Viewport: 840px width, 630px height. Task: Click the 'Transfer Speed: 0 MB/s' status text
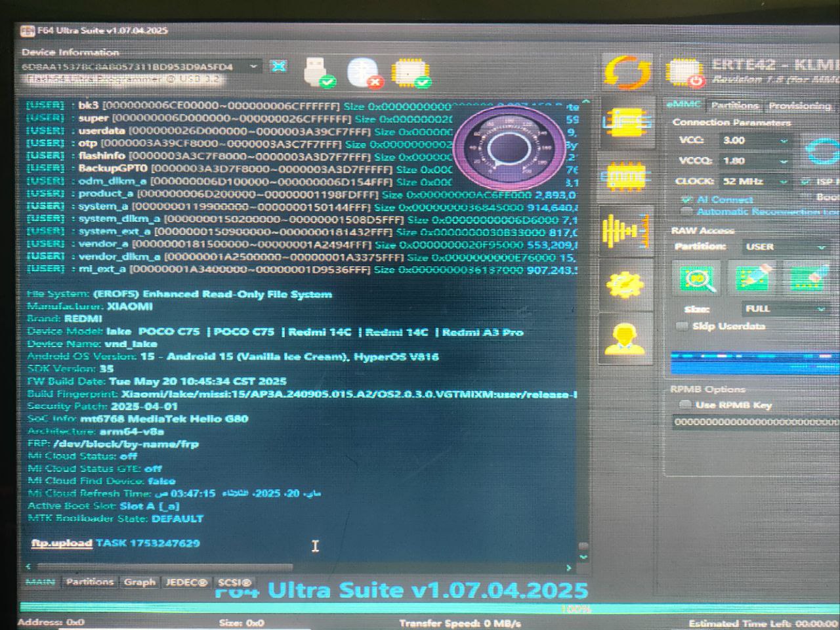[460, 623]
